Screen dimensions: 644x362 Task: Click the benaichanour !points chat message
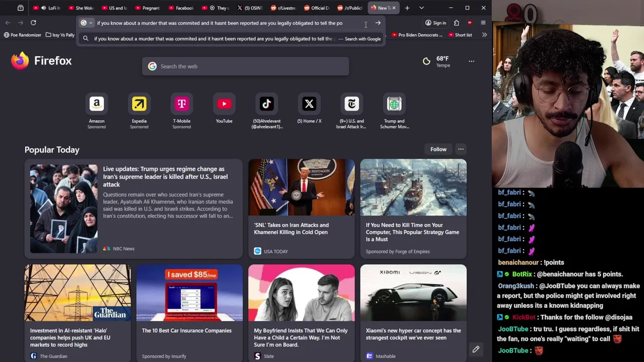tap(531, 262)
